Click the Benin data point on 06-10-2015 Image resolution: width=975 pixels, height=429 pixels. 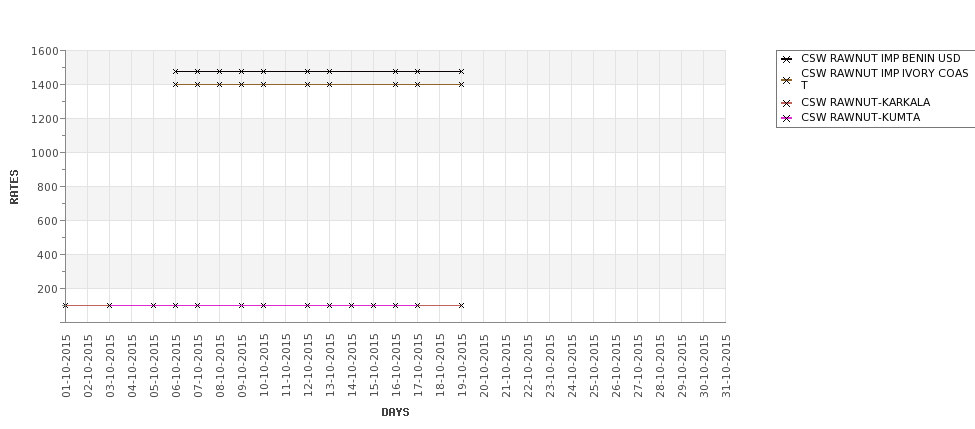pos(176,72)
